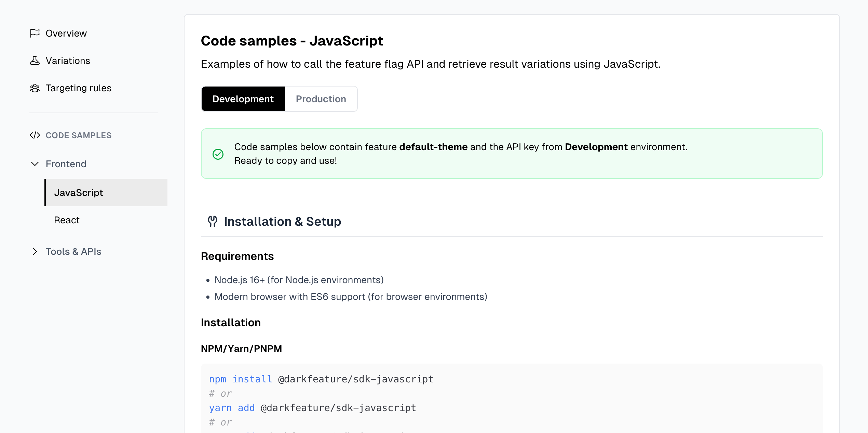Click the Installation & Setup wrench icon

213,221
